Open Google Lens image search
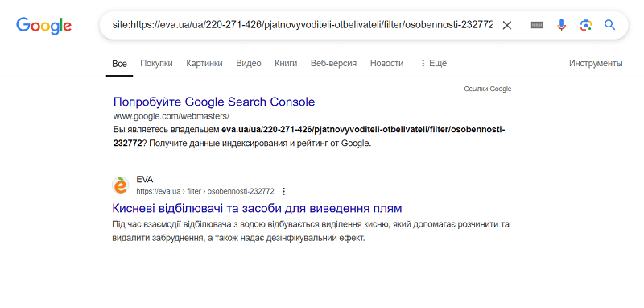 [586, 26]
